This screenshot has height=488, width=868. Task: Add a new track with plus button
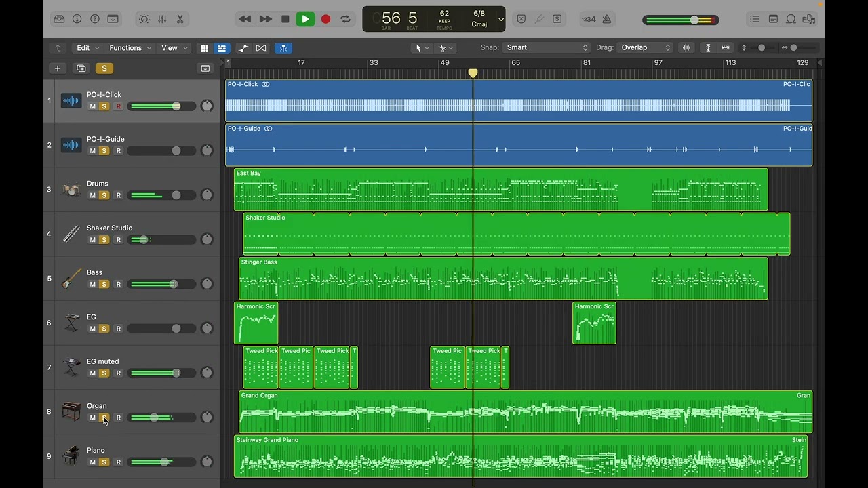tap(58, 68)
